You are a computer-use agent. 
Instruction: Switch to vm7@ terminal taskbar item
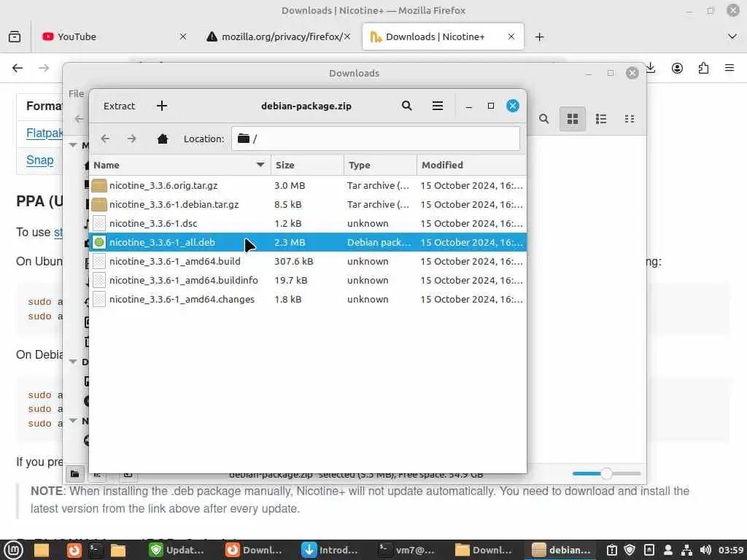pos(407,550)
